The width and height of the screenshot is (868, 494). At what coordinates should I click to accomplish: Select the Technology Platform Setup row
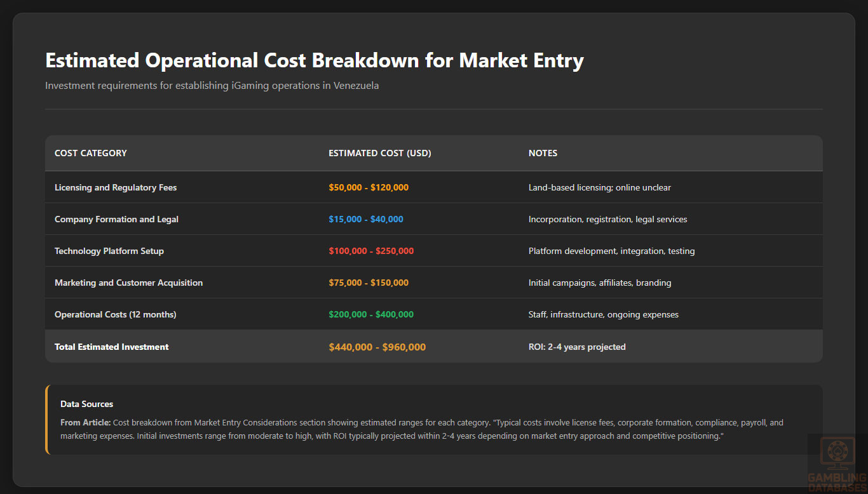109,251
